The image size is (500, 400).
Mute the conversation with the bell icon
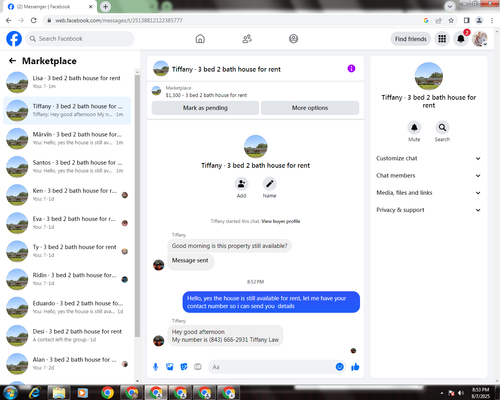(x=414, y=127)
